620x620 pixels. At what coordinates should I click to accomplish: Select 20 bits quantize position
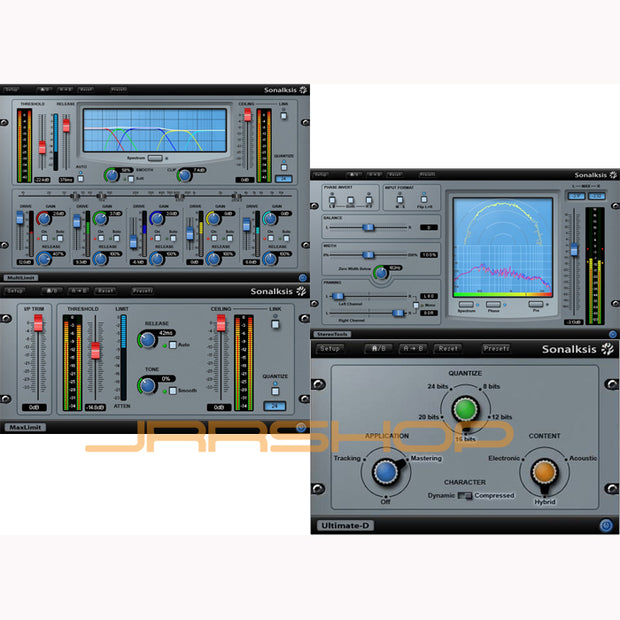click(x=429, y=417)
